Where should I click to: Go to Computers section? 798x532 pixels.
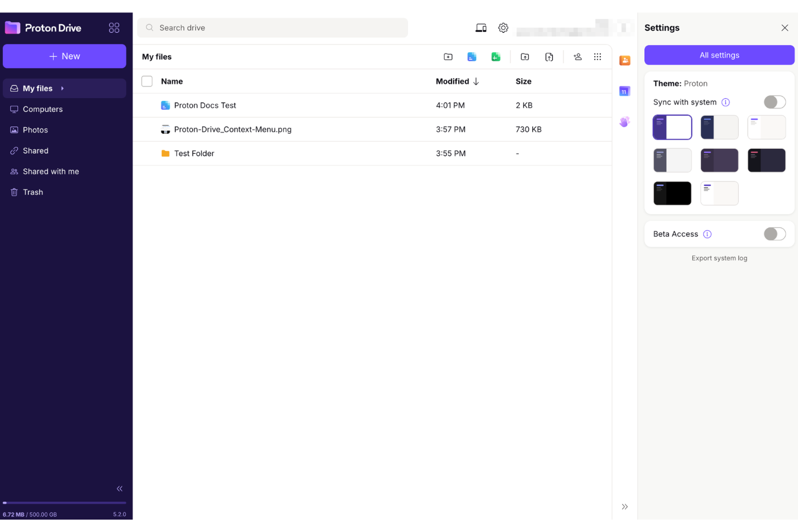tap(64, 109)
